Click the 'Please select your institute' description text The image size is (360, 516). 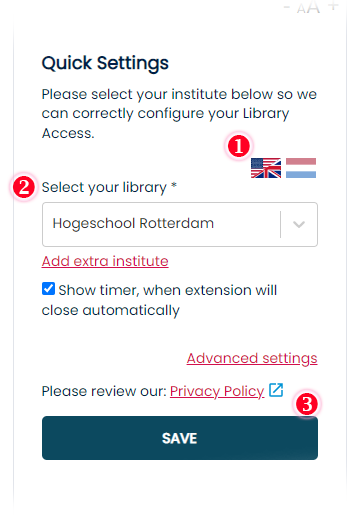[x=179, y=114]
